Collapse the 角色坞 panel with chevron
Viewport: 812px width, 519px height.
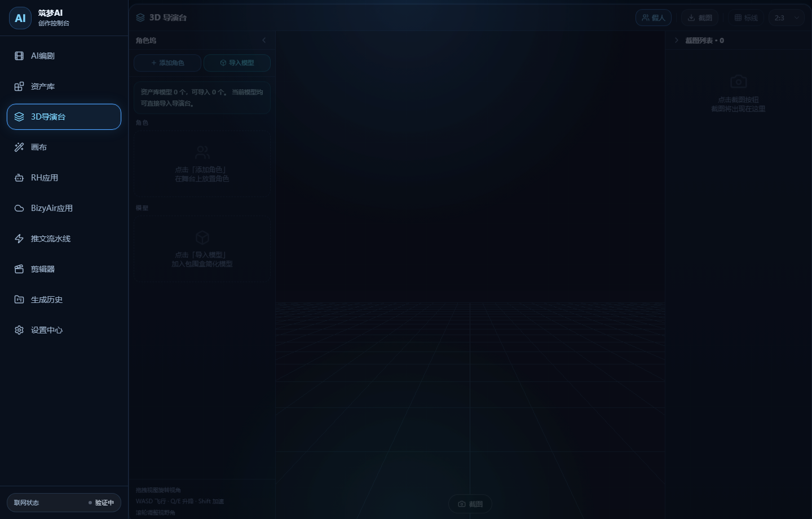pos(264,40)
